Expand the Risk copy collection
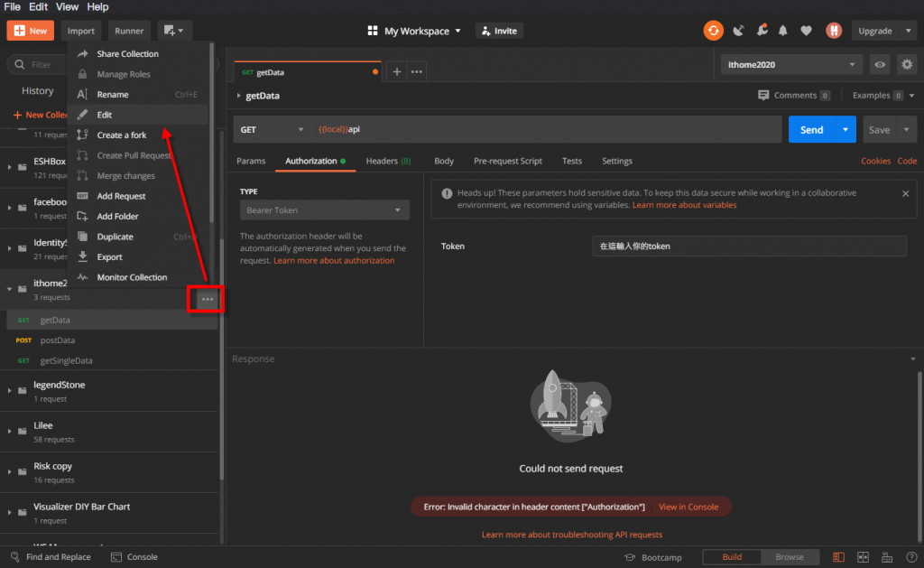 coord(9,472)
